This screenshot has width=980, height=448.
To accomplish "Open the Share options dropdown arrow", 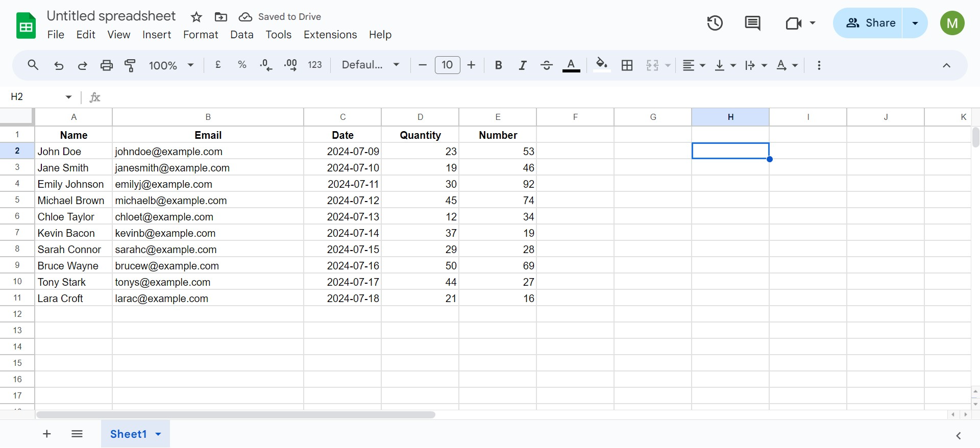I will coord(915,23).
